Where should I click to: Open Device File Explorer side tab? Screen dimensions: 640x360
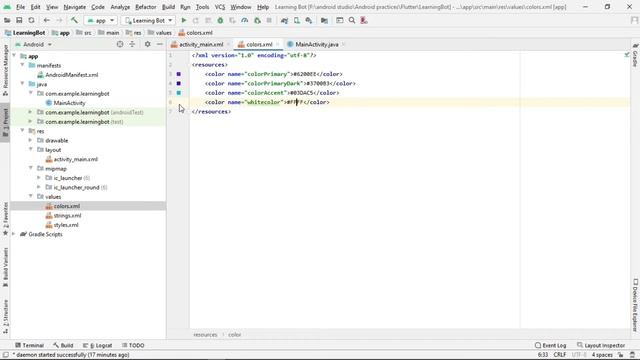(635, 305)
